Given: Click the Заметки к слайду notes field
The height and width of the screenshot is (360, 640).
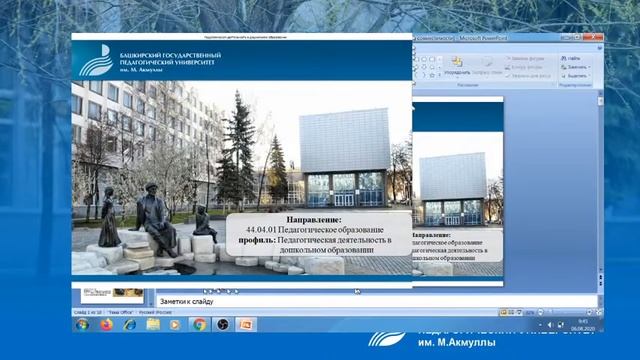Looking at the screenshot, I should (376, 302).
